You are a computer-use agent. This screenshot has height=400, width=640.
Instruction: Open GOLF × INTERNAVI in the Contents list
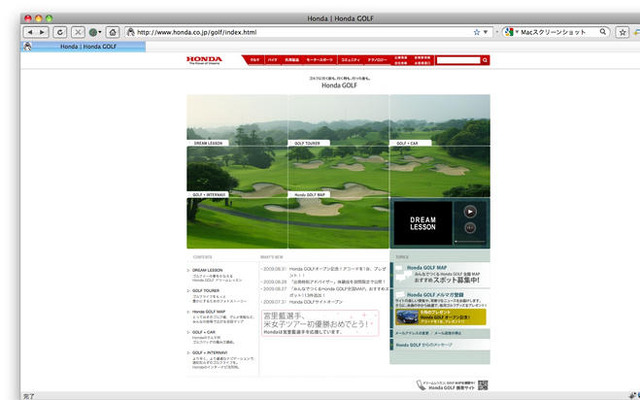tap(210, 353)
